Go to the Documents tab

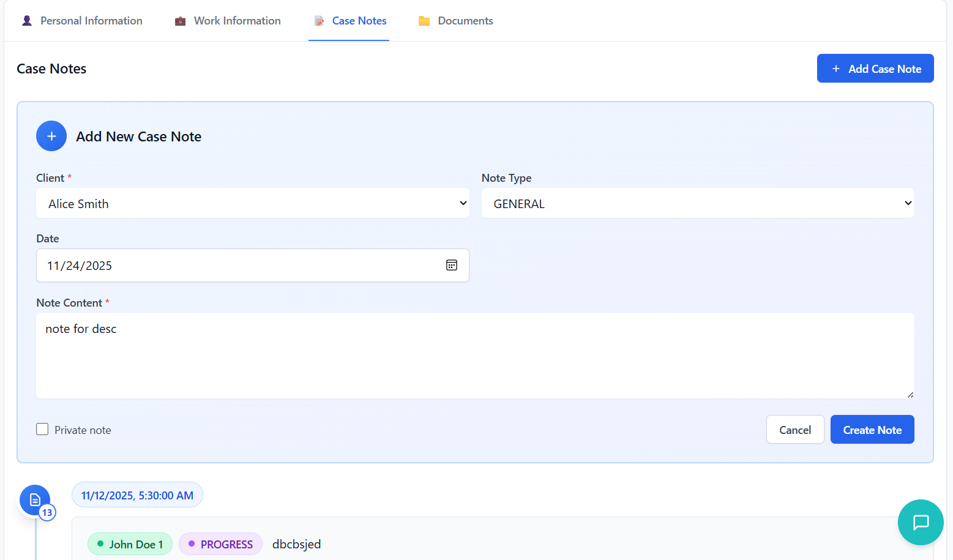[x=465, y=21]
